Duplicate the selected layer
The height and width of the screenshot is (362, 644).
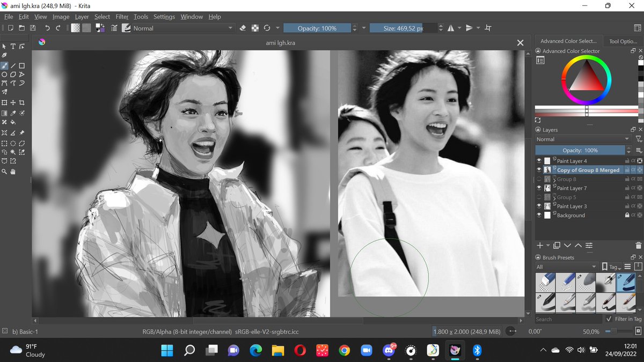point(557,245)
